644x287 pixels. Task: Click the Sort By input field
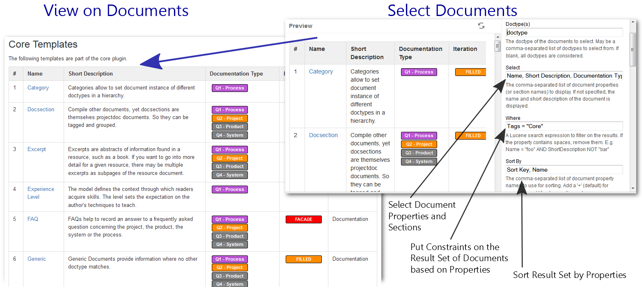564,170
